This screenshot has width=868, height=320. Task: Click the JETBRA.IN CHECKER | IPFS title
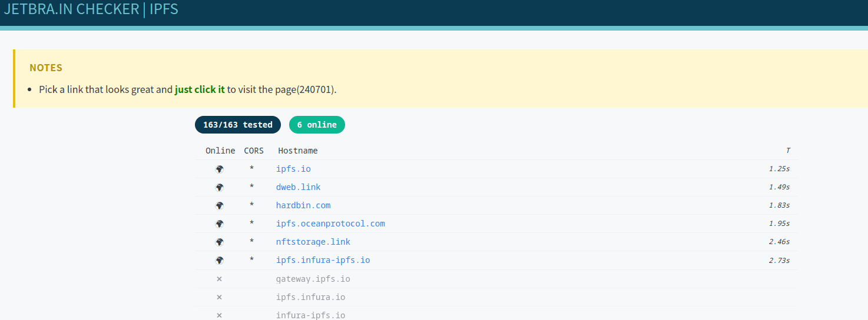pyautogui.click(x=91, y=9)
